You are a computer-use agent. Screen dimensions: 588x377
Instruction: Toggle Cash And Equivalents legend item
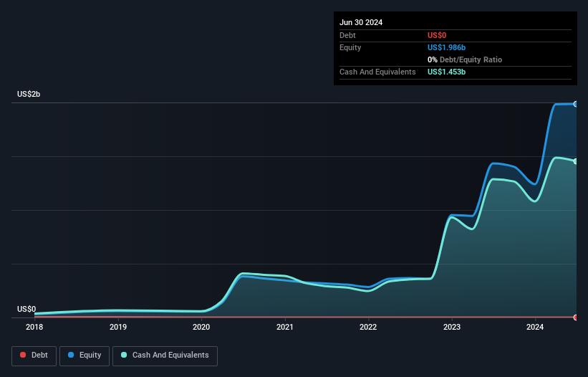(165, 355)
